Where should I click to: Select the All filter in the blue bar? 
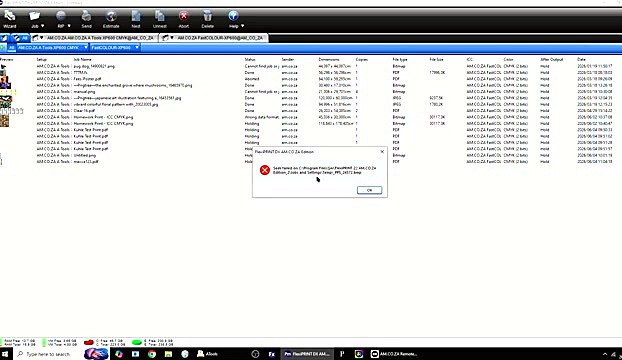point(12,48)
